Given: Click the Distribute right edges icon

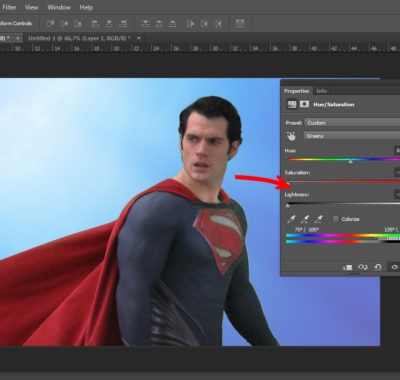Looking at the screenshot, I should [x=218, y=24].
